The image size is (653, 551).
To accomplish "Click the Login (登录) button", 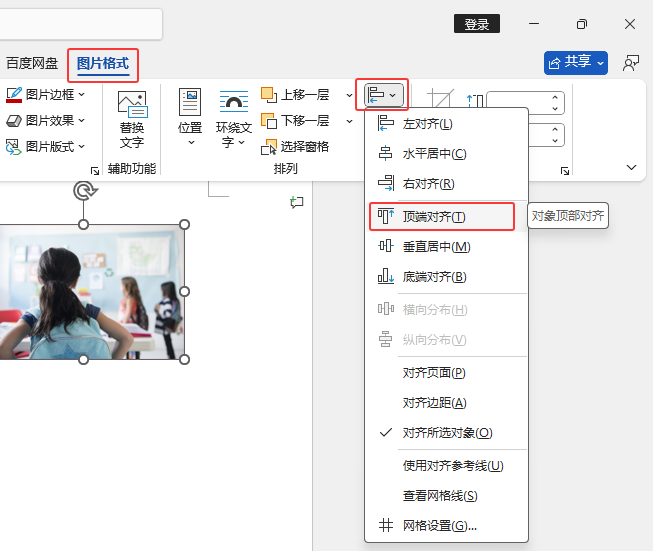I will 477,24.
